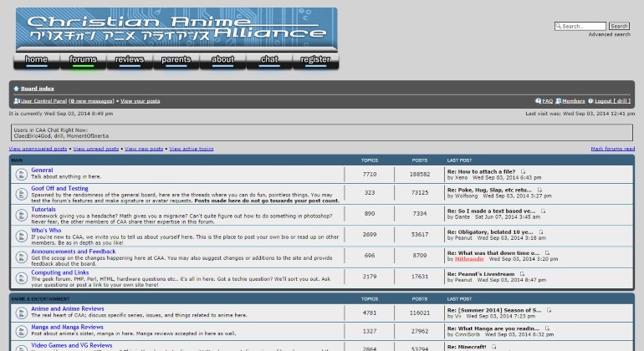
Task: Click the home icon next to Board index
Action: coord(16,89)
